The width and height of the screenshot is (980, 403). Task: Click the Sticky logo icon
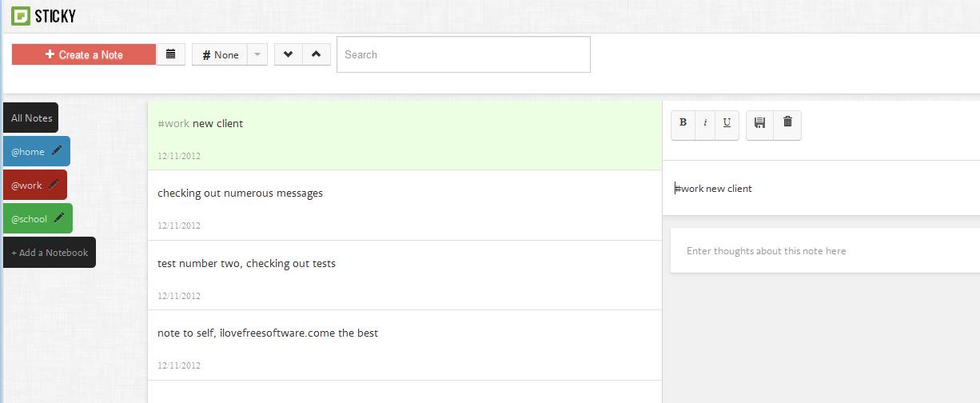21,16
